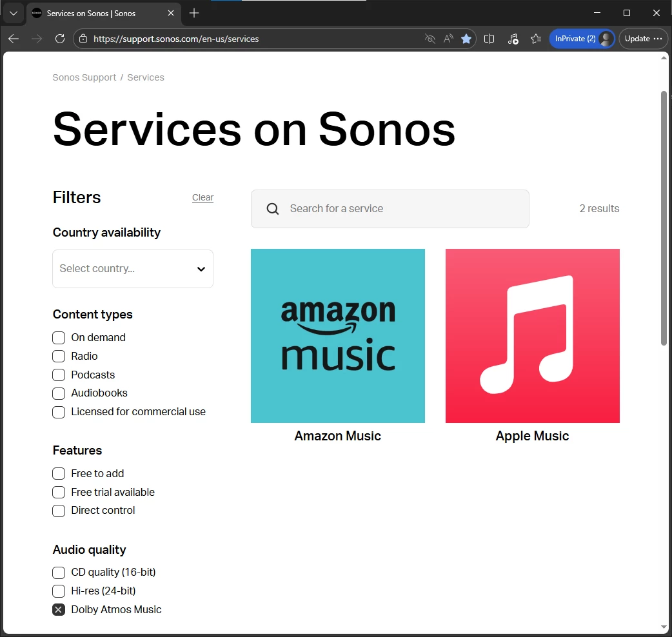
Task: Select the Services on Sonos tab
Action: click(x=91, y=13)
